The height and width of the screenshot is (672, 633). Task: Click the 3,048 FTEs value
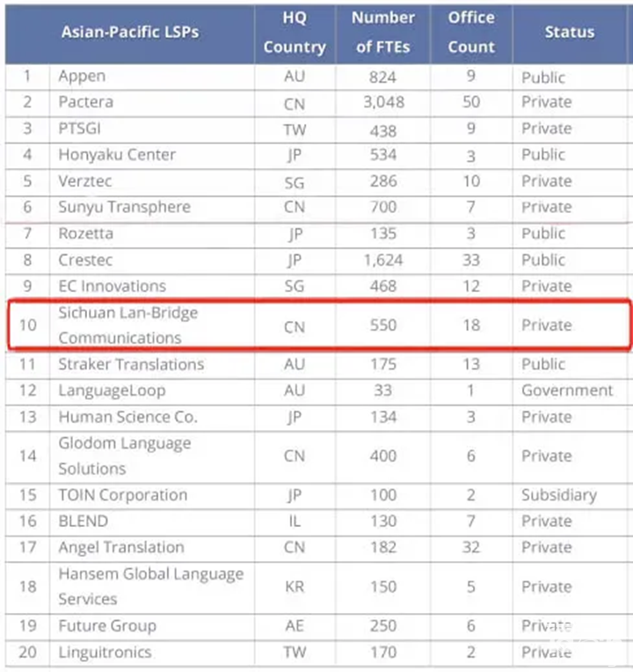(383, 102)
